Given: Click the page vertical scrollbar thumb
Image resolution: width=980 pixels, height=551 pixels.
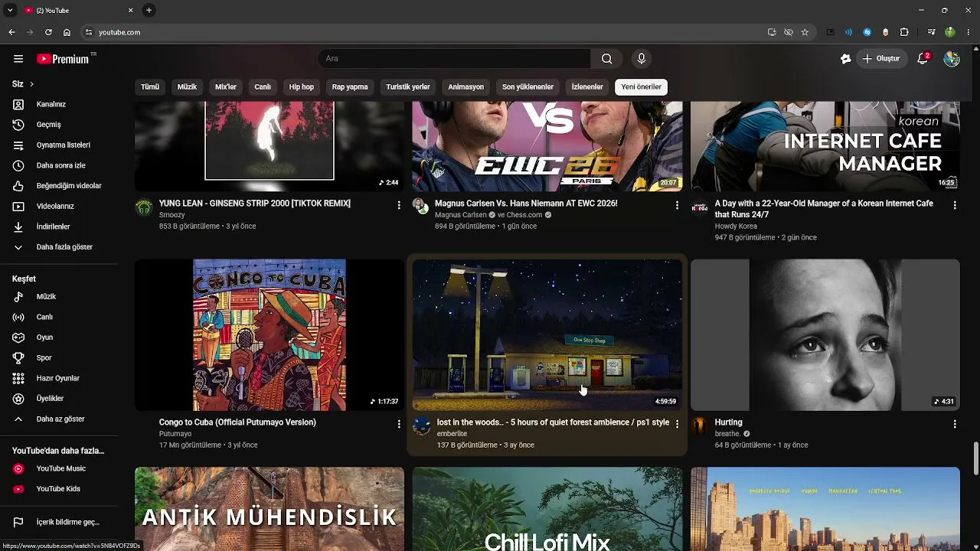Looking at the screenshot, I should coord(975,458).
